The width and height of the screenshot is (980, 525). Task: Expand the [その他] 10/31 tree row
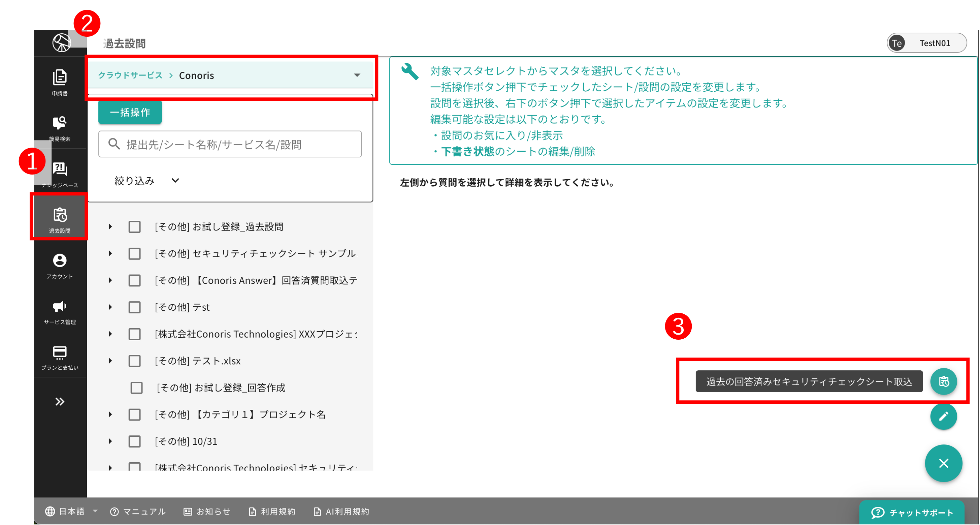pyautogui.click(x=110, y=441)
